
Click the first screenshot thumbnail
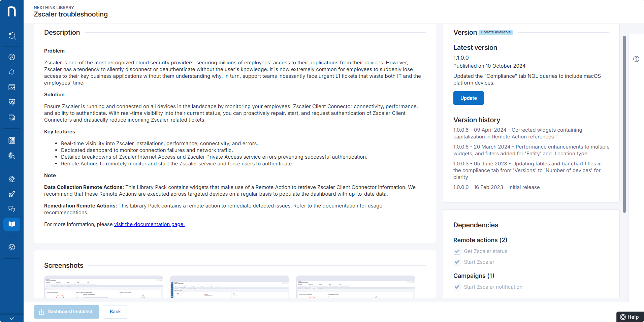pos(104,287)
